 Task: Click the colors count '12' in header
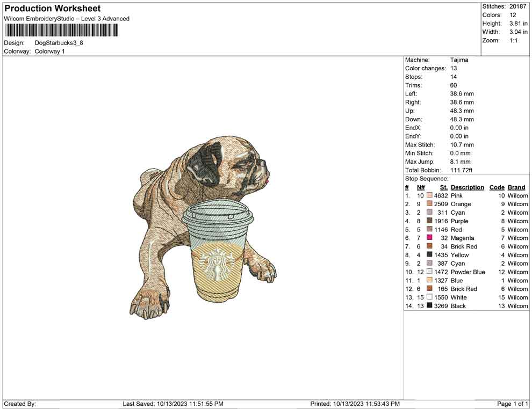[513, 15]
